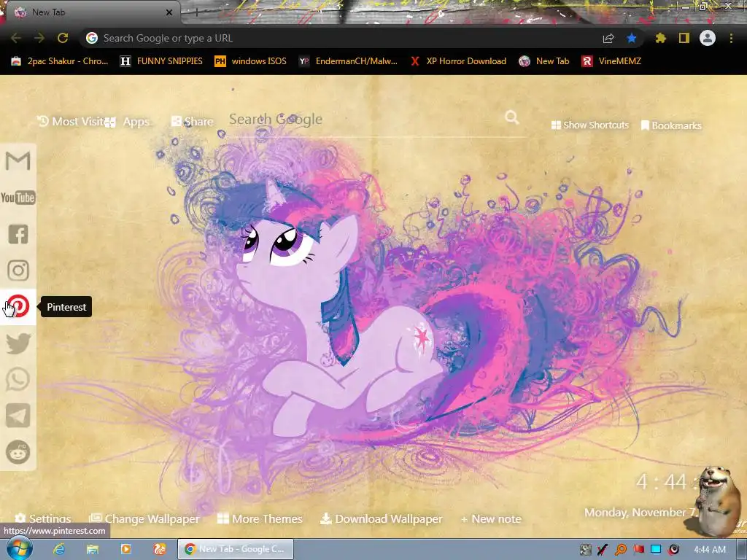
Task: Open Twitter sidebar shortcut
Action: click(18, 343)
